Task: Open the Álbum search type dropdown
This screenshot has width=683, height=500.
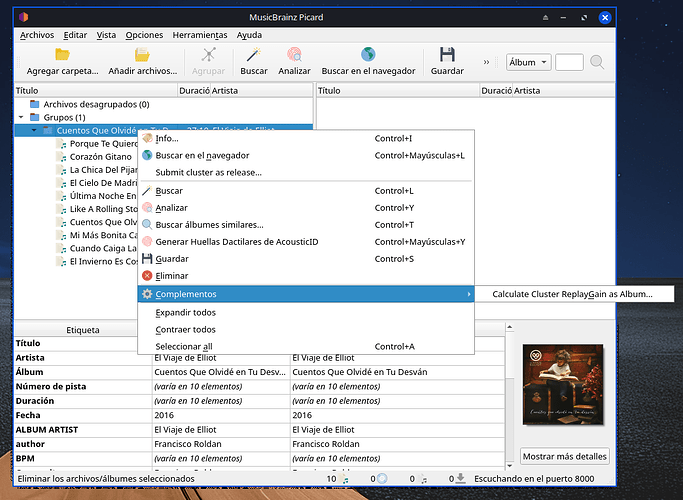Action: (529, 62)
